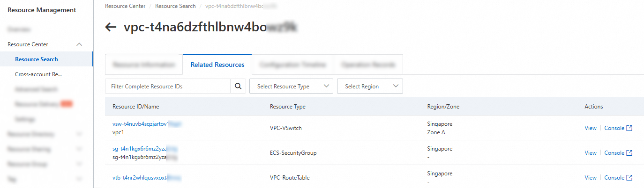The image size is (644, 188).
Task: Open external Console icon for ECS-SecurityGroup row
Action: point(629,153)
